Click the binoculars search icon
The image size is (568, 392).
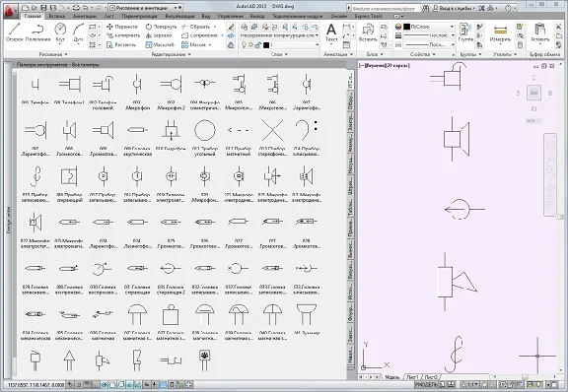[x=426, y=8]
